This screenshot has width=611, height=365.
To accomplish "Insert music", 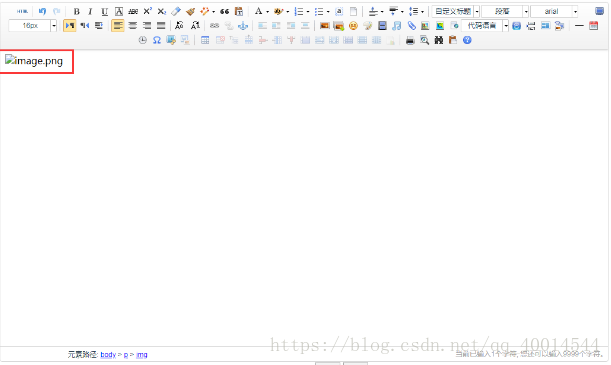I will point(397,26).
